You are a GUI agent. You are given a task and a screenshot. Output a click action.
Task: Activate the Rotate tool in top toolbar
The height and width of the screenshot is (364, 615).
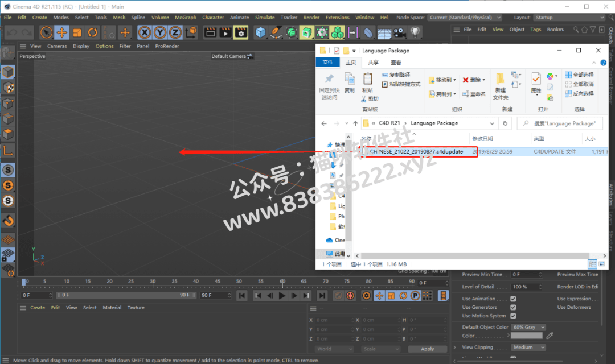click(93, 32)
